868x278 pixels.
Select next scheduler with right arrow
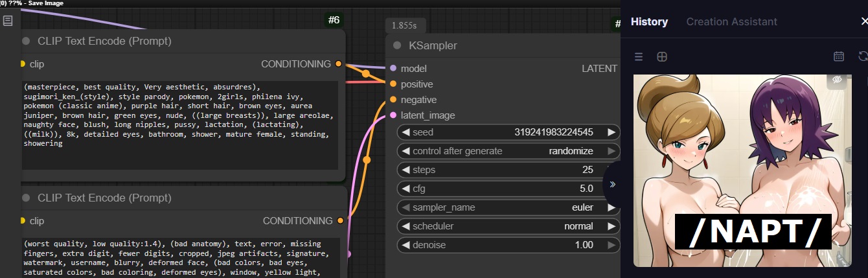611,226
